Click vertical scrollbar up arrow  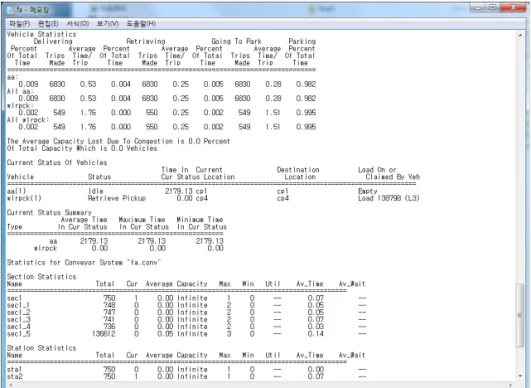pyautogui.click(x=520, y=35)
